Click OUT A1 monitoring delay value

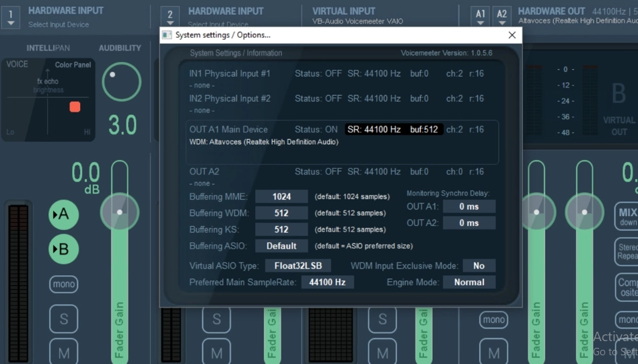tap(469, 206)
